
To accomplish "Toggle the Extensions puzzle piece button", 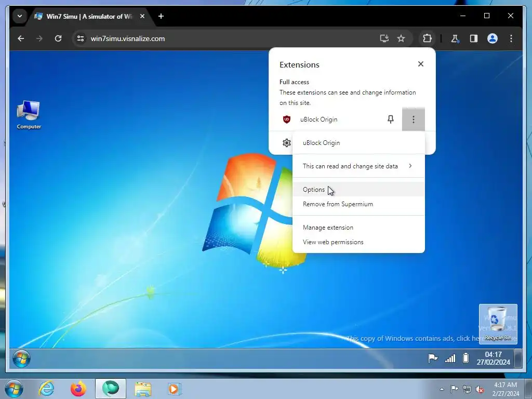I will [x=427, y=38].
